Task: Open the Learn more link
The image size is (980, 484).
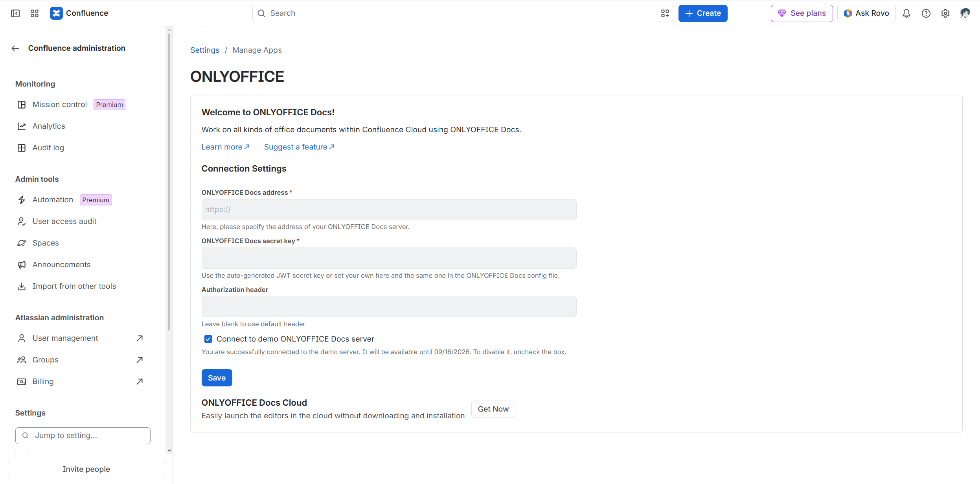Action: (x=226, y=147)
